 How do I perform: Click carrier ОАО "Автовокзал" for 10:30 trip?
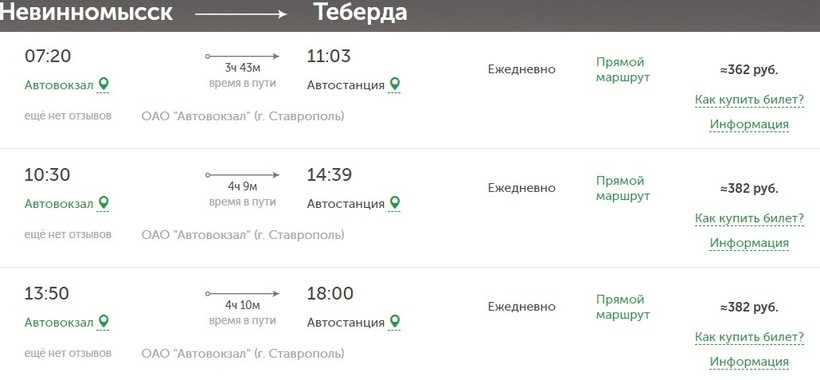click(x=243, y=235)
